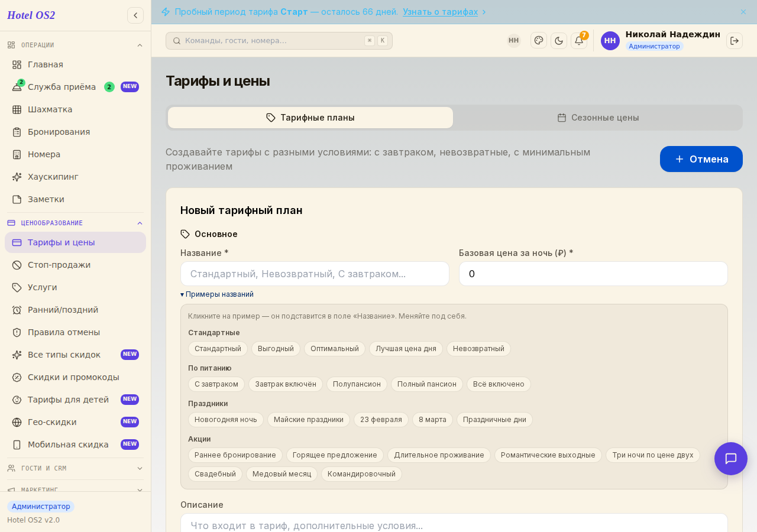
Task: Pick the Новогодняя ночь chip
Action: click(226, 420)
